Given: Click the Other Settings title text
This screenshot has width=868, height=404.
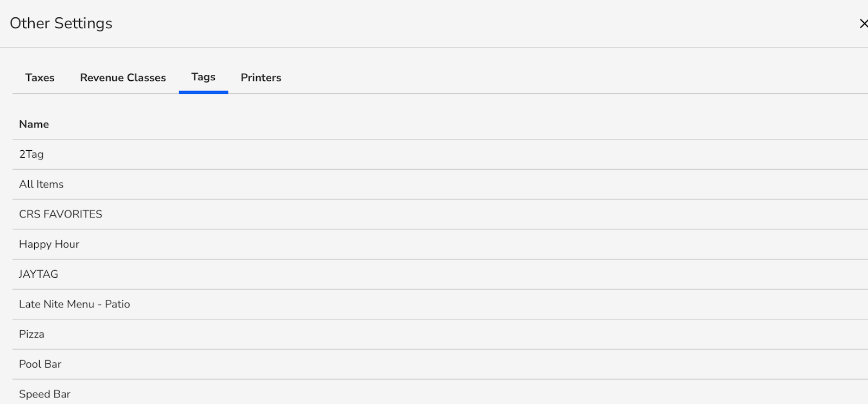Looking at the screenshot, I should [61, 23].
